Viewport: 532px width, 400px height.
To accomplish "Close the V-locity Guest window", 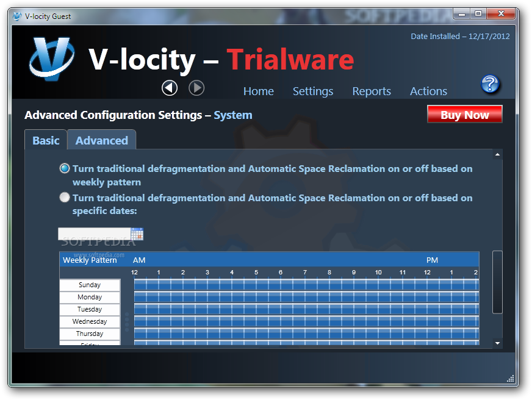I will point(501,14).
